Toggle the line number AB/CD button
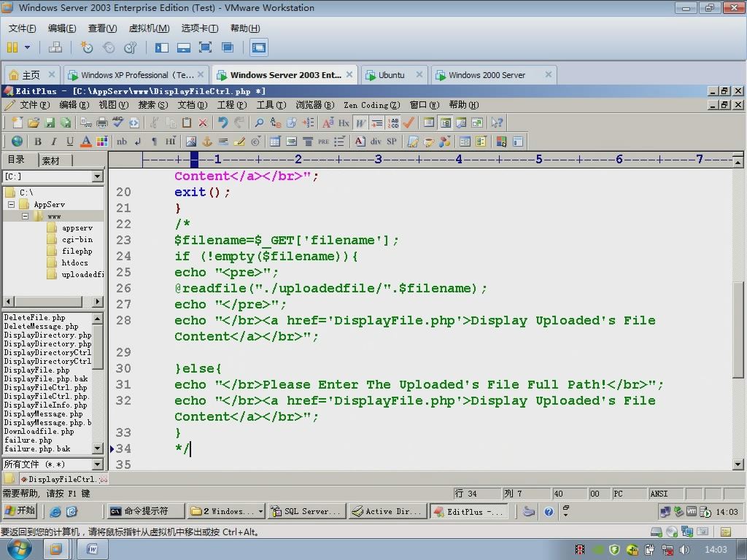The height and width of the screenshot is (560, 747). coord(393,122)
